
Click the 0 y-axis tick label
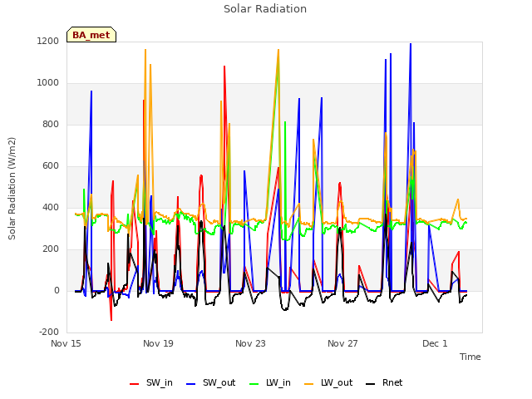pos(57,290)
